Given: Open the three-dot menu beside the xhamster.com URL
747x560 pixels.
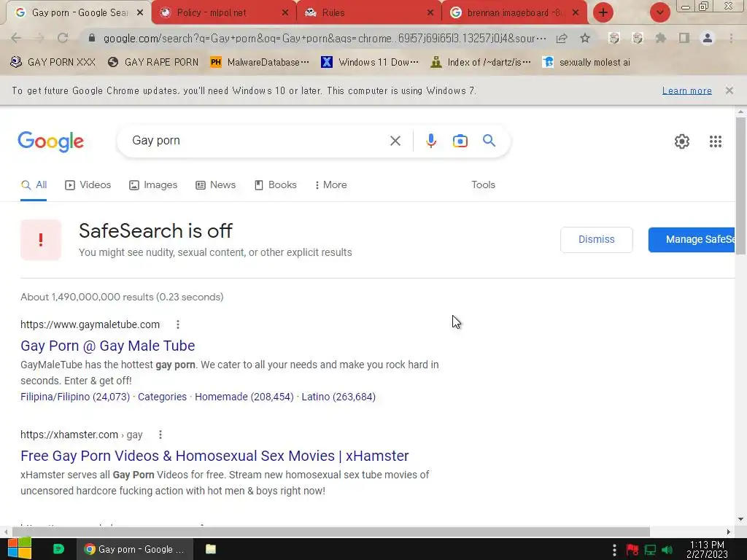Looking at the screenshot, I should coord(160,435).
